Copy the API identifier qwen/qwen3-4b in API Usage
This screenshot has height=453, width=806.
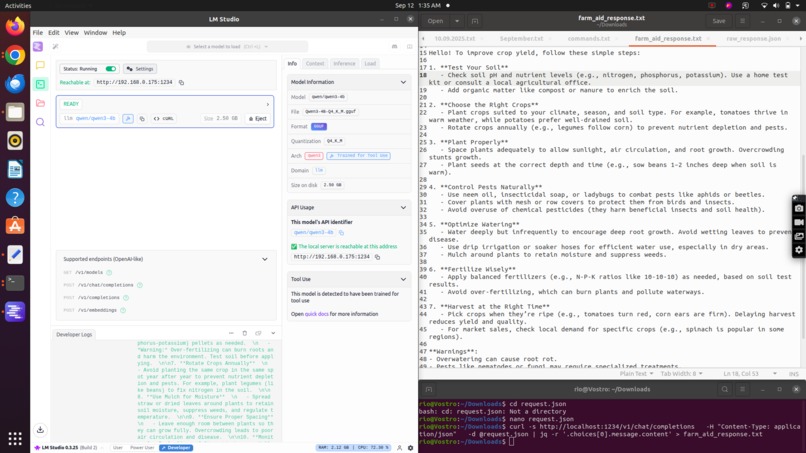coord(341,232)
